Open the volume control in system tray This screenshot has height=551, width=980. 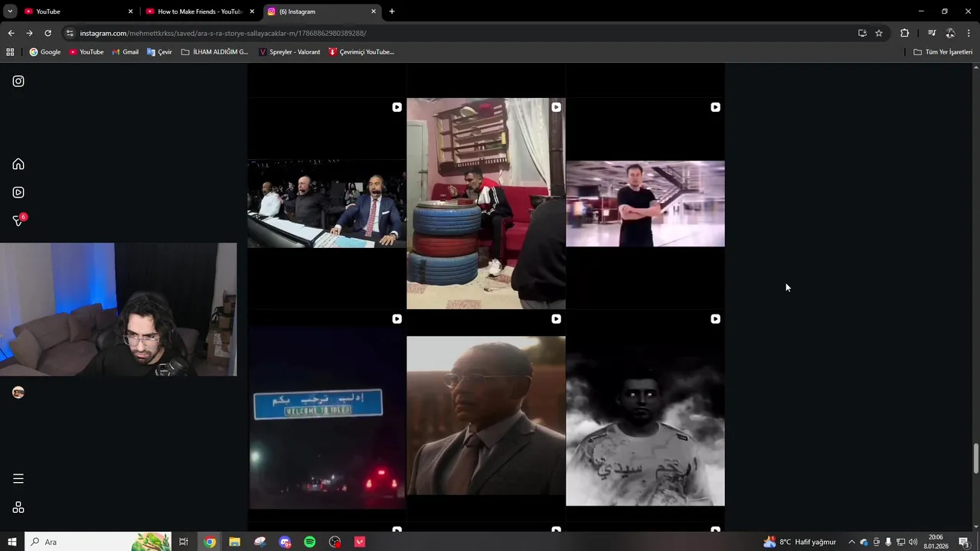coord(913,542)
